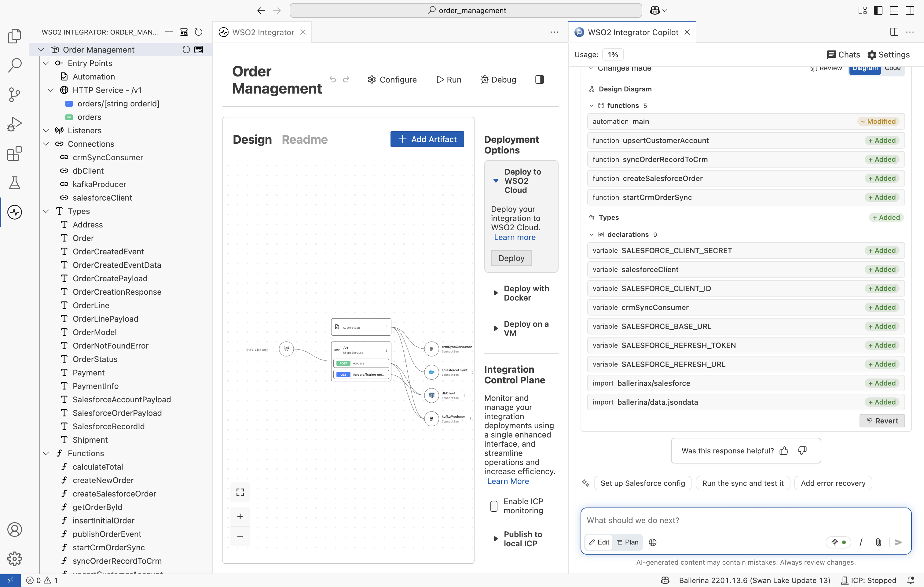The image size is (924, 587).
Task: Collapse the declarations group in Copilot
Action: tap(592, 234)
